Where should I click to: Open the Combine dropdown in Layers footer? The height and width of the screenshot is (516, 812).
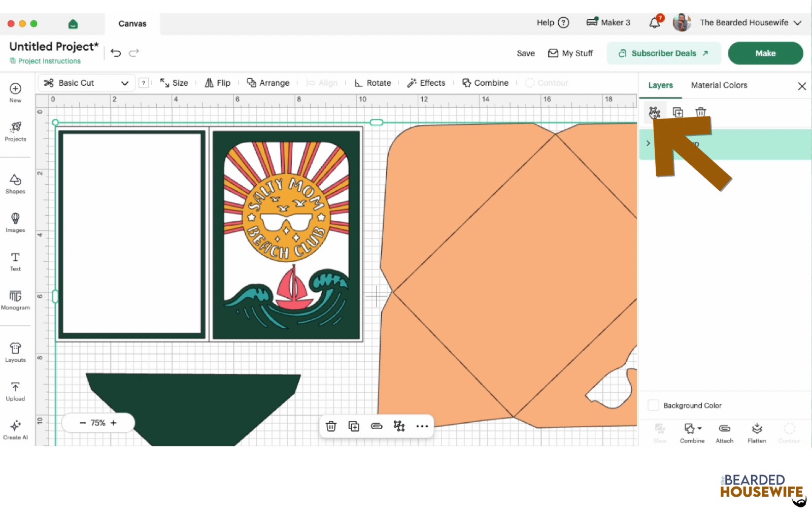pyautogui.click(x=692, y=434)
